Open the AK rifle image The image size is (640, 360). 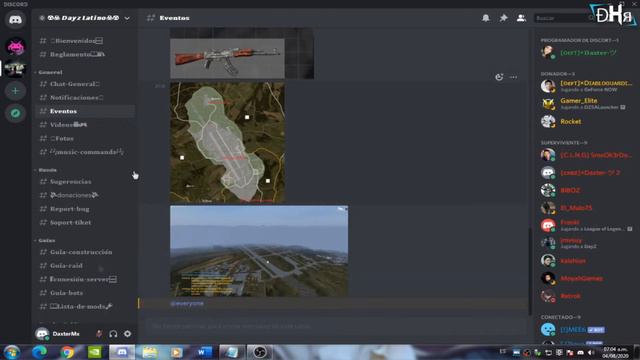pos(227,58)
